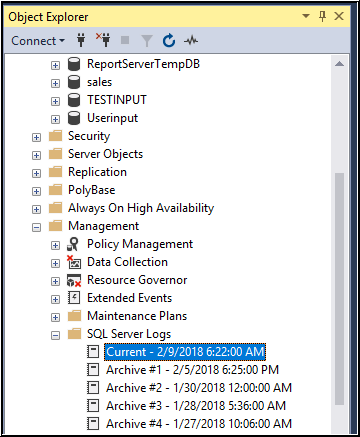Click the Filter funnel icon
The height and width of the screenshot is (437, 360).
coord(147,41)
